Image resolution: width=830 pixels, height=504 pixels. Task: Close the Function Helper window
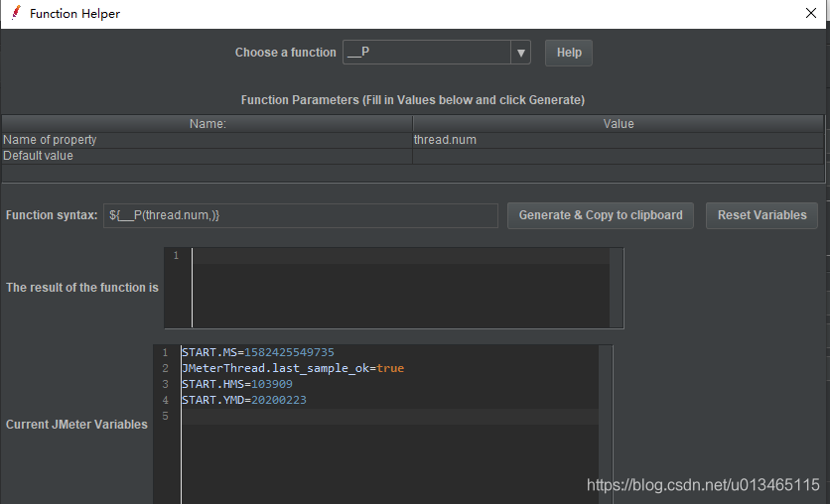809,14
